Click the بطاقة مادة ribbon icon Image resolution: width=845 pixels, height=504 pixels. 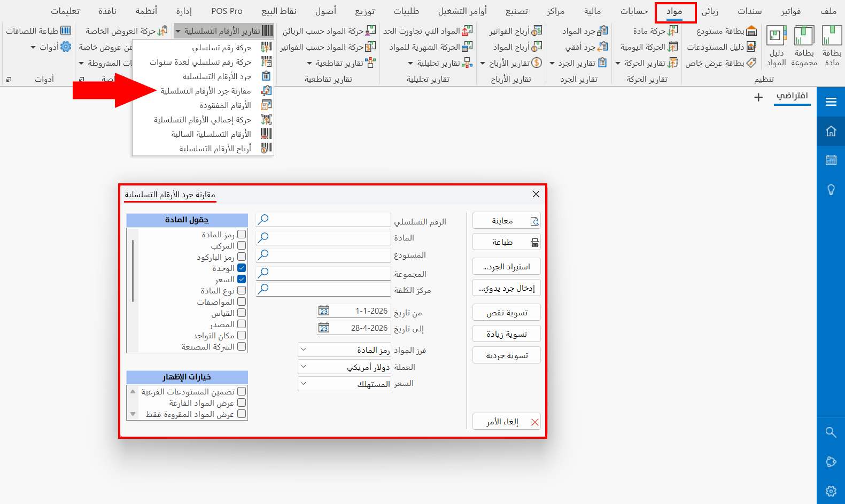tap(832, 46)
